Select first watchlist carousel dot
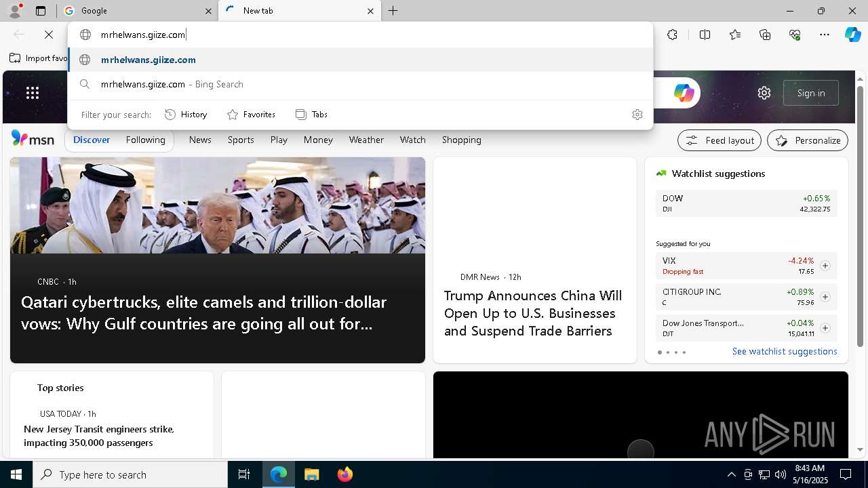The width and height of the screenshot is (868, 488). click(x=660, y=352)
